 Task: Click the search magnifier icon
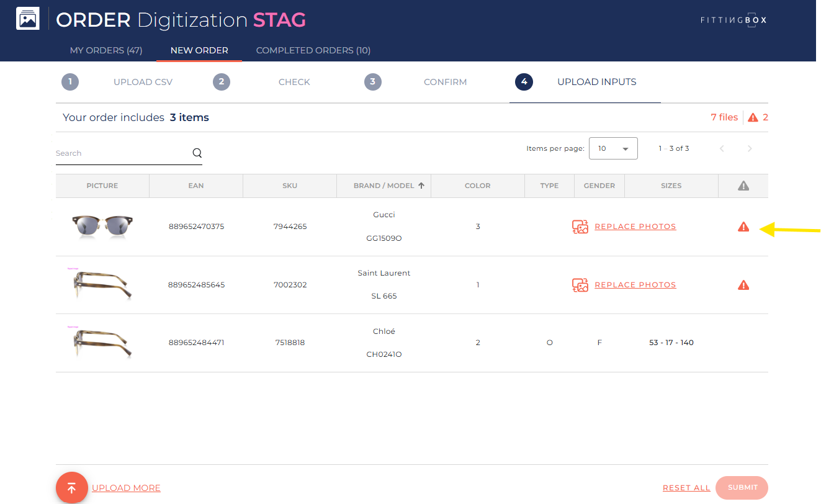(197, 153)
